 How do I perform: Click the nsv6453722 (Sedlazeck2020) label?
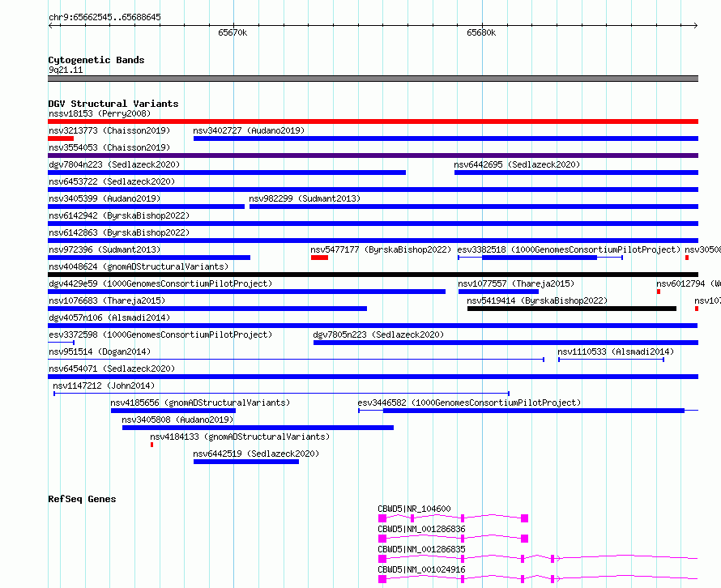tap(112, 181)
